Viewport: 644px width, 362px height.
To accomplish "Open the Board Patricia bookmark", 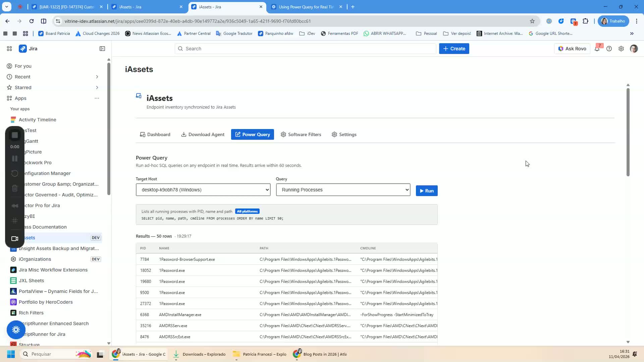I will coord(54,34).
